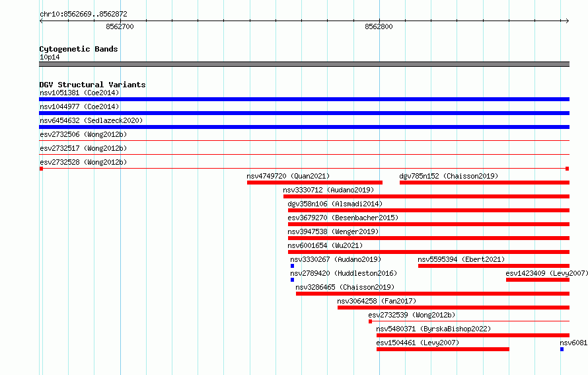Open dgv358n106 (Alsmadi2014) label
The width and height of the screenshot is (588, 375).
click(335, 204)
